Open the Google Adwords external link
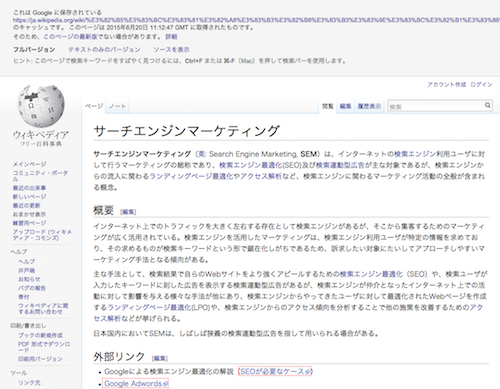The width and height of the screenshot is (500, 389). pyautogui.click(x=136, y=383)
